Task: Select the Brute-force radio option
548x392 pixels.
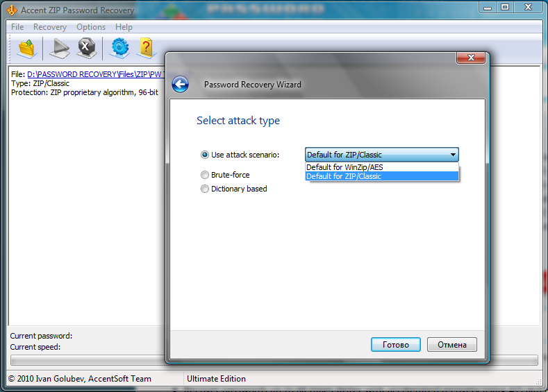Action: 205,175
